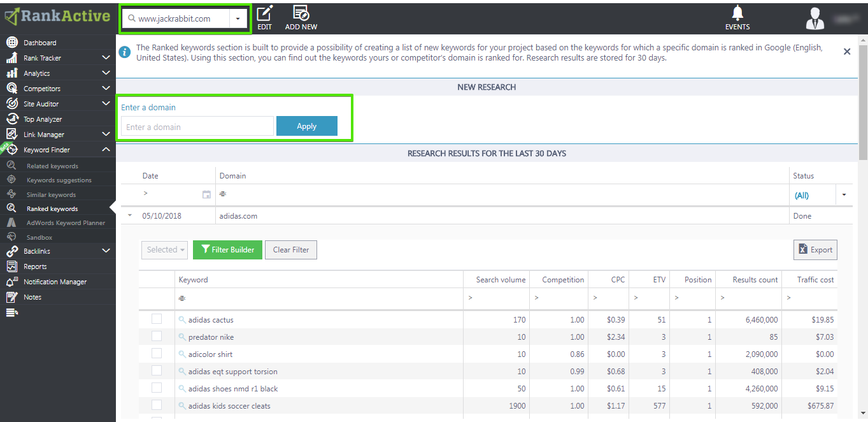Open Keywords suggestions submenu item
This screenshot has height=422, width=868.
click(59, 180)
